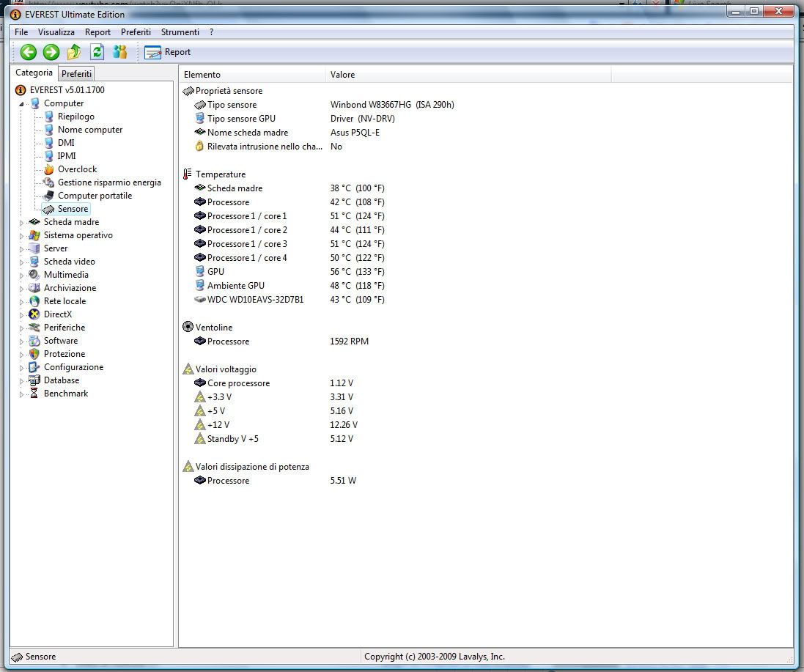Expand the Scheda video tree node
The width and height of the screenshot is (804, 672).
(x=21, y=262)
